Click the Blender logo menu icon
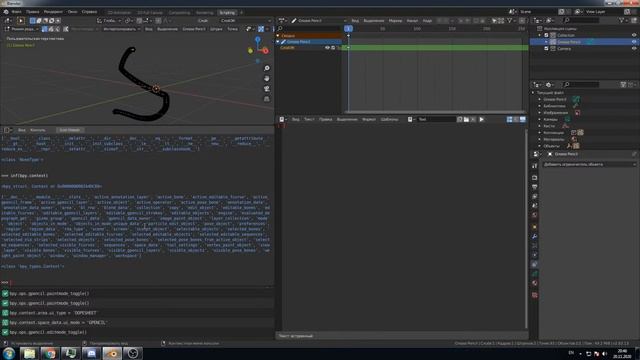This screenshot has height=360, width=640. tap(6, 12)
